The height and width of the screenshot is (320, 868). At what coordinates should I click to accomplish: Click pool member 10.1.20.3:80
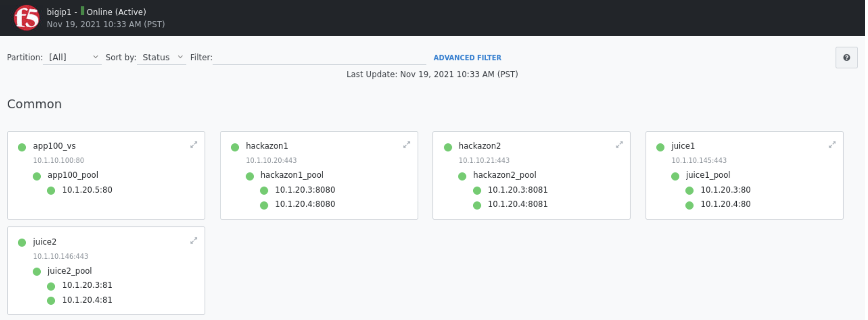coord(725,190)
